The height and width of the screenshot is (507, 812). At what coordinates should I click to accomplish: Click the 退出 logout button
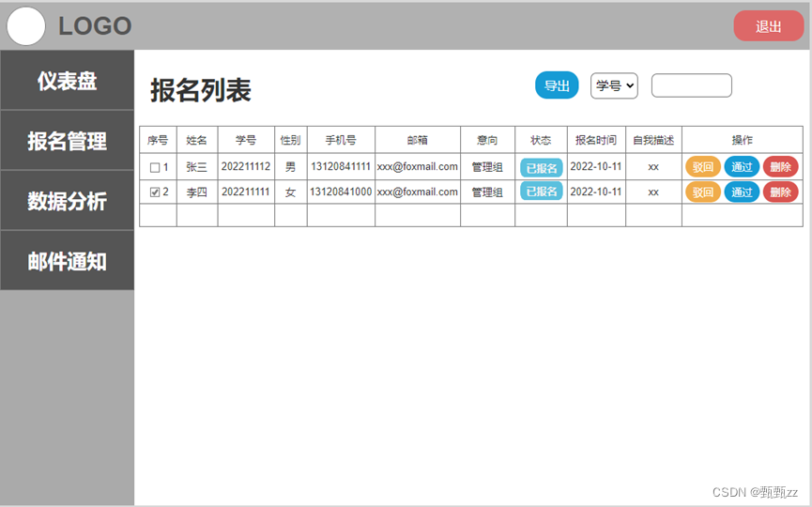pos(769,26)
